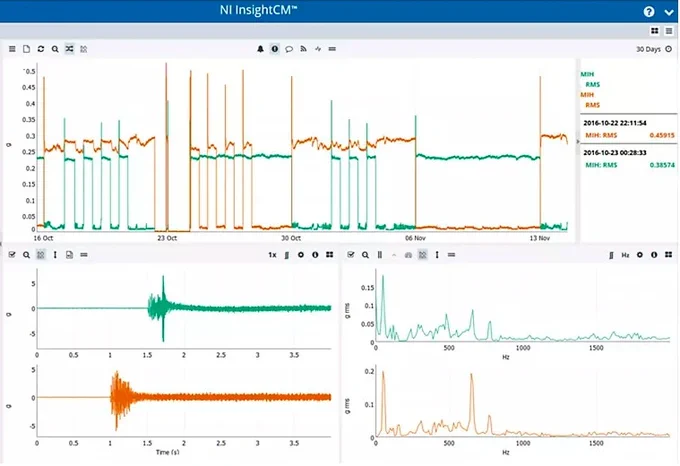
Task: Toggle the shuffle/cross arrows trend option
Action: point(69,49)
